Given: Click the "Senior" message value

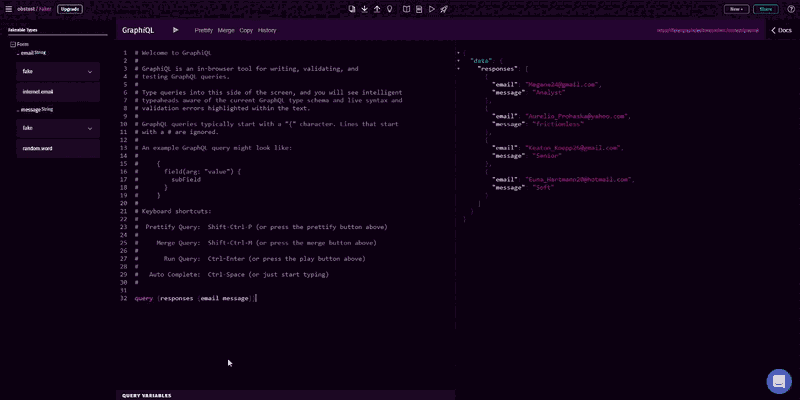Looking at the screenshot, I should coord(547,156).
